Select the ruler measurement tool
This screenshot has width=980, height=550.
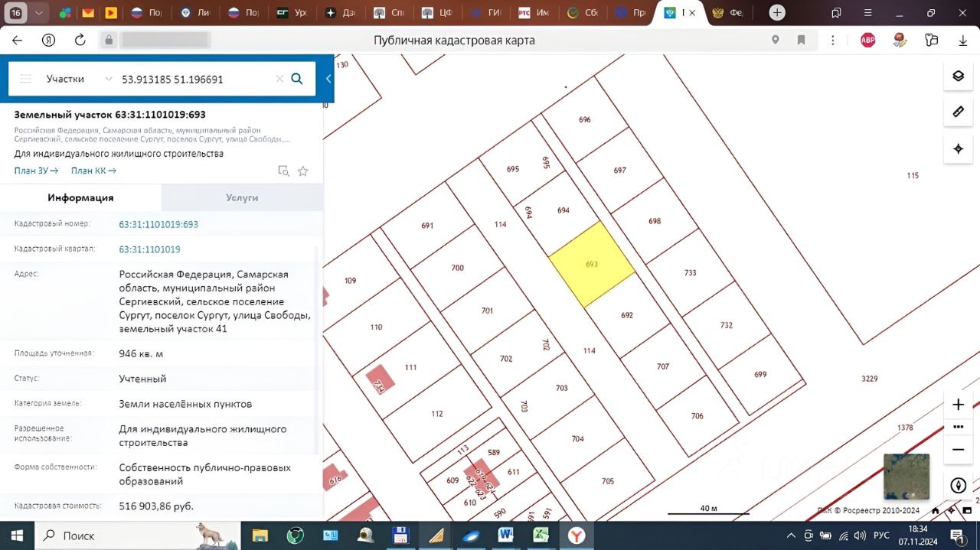(958, 112)
